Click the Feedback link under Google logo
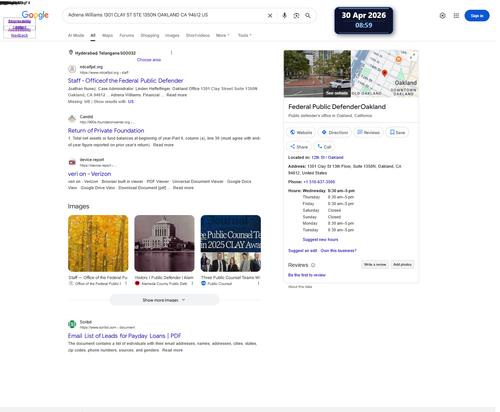The height and width of the screenshot is (412, 500). click(x=19, y=35)
